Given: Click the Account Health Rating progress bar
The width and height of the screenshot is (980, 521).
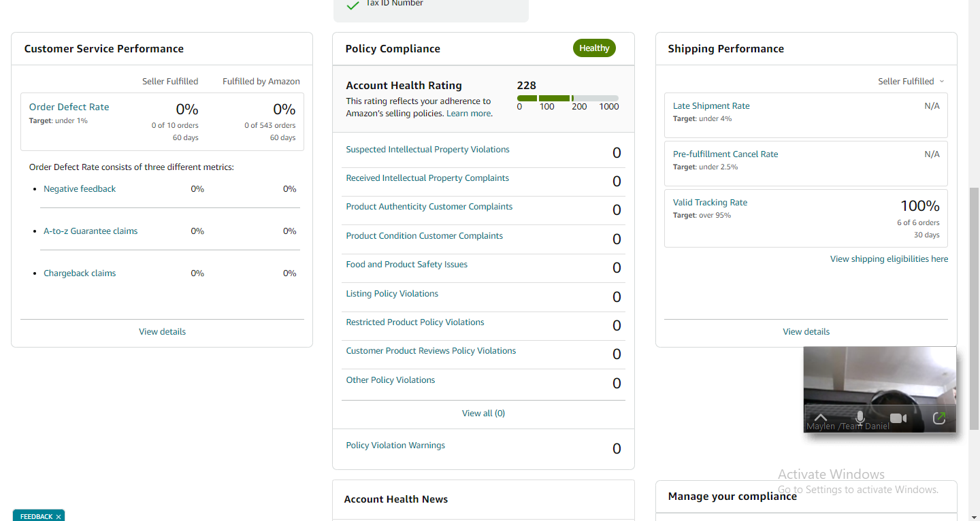Looking at the screenshot, I should (x=568, y=99).
